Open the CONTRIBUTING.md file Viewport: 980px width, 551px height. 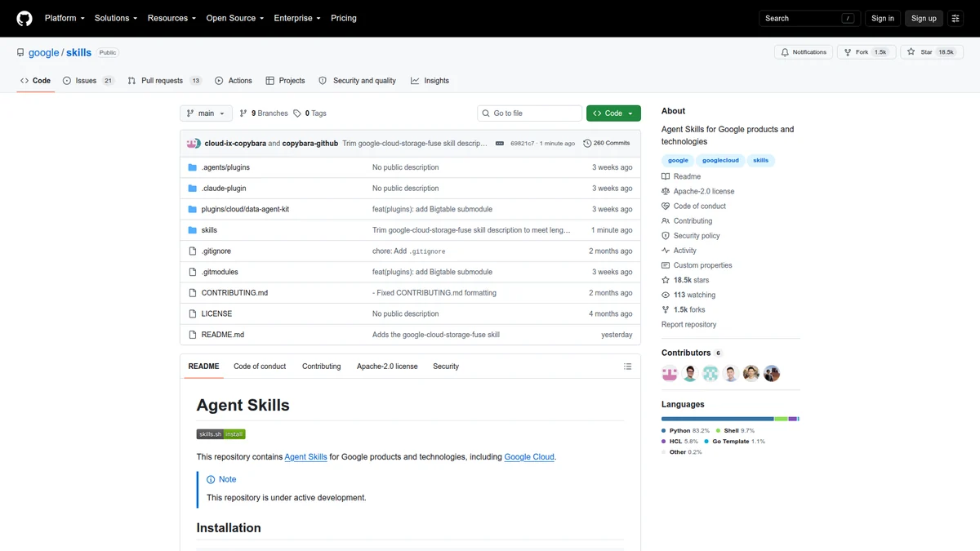click(x=234, y=293)
